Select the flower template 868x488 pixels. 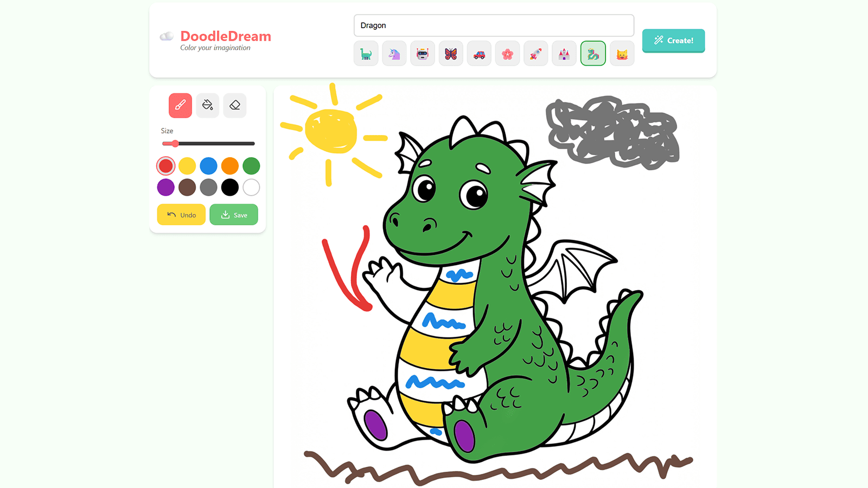coord(507,53)
